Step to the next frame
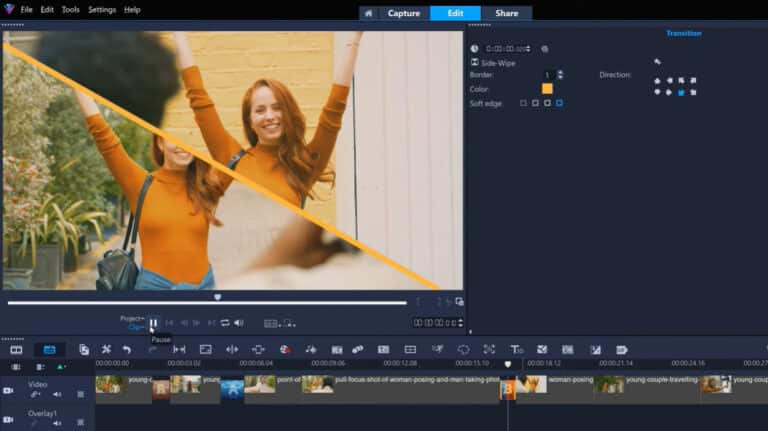The height and width of the screenshot is (431, 768). tap(196, 323)
